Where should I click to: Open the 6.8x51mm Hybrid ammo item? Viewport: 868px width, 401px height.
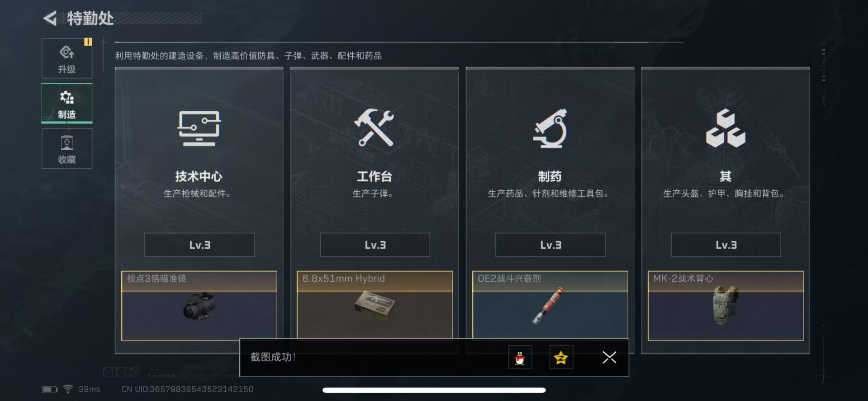[x=375, y=305]
